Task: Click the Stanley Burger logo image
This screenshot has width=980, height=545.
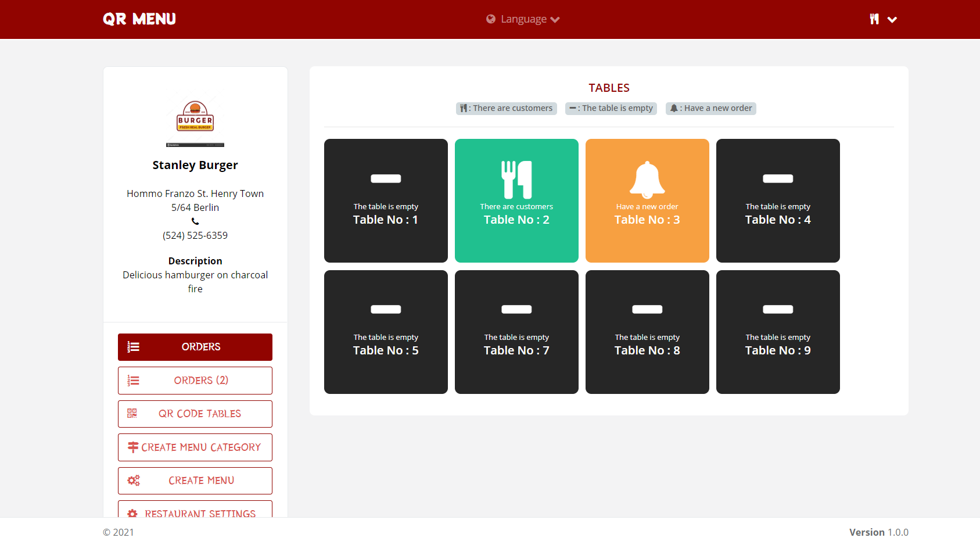Action: (x=195, y=121)
